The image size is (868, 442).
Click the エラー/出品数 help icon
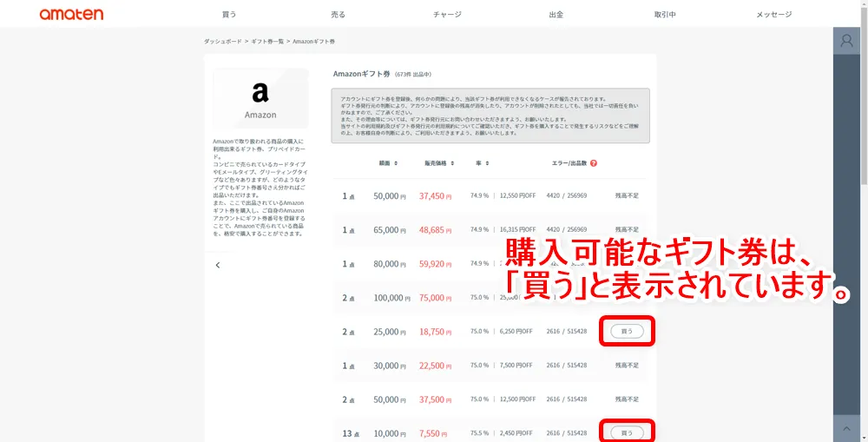[594, 163]
